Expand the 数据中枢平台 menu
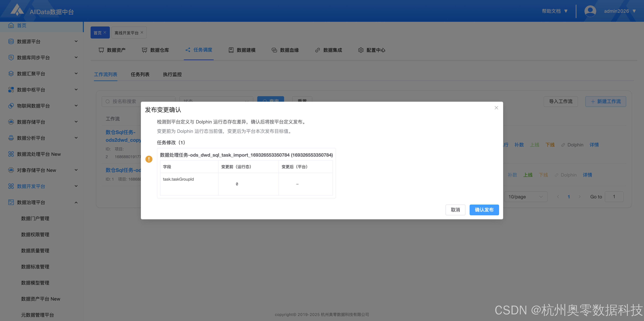 coord(76,90)
